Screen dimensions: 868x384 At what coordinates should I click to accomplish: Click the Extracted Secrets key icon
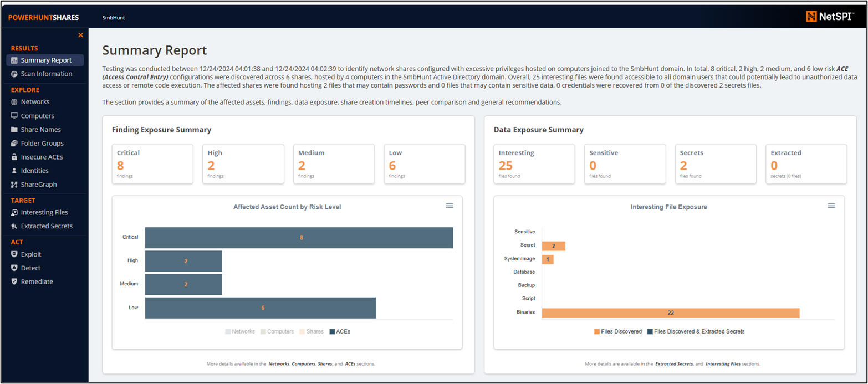(14, 226)
